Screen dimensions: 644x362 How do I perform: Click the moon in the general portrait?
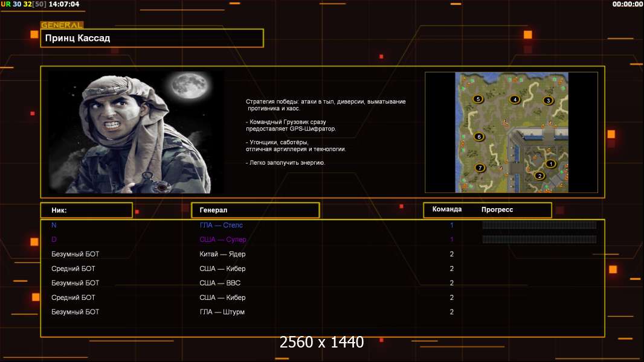(186, 87)
